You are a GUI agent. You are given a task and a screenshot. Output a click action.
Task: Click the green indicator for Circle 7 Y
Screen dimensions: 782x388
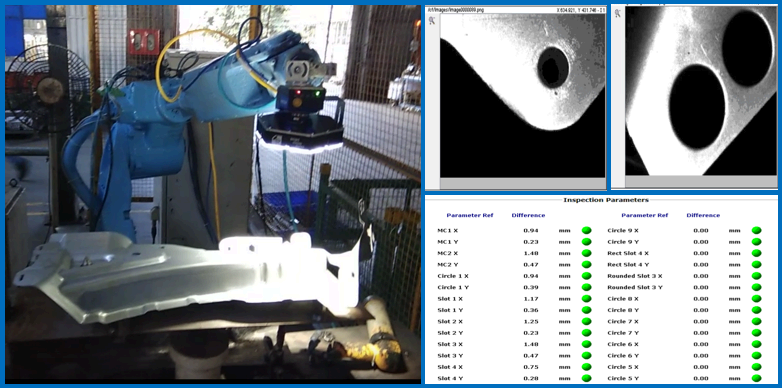[x=757, y=333]
